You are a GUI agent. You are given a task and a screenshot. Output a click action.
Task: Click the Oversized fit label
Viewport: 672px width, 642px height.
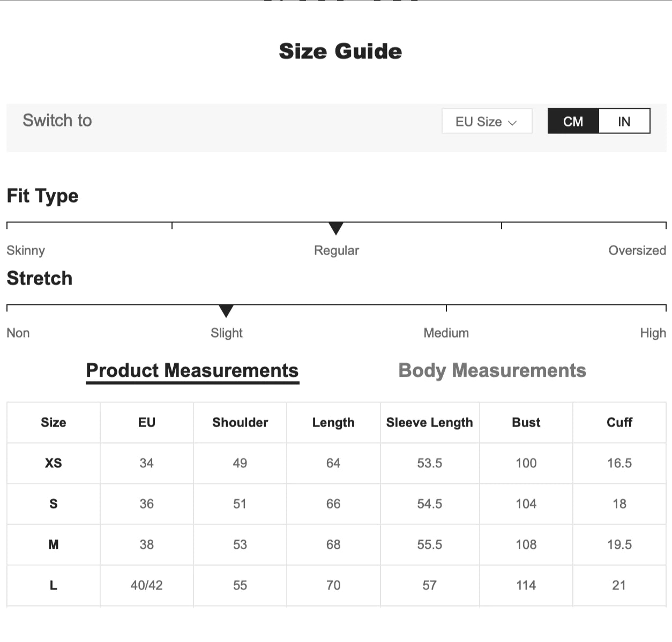coord(637,250)
